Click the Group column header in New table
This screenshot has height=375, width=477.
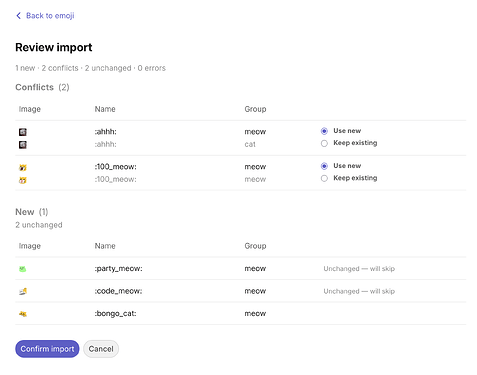(x=255, y=246)
